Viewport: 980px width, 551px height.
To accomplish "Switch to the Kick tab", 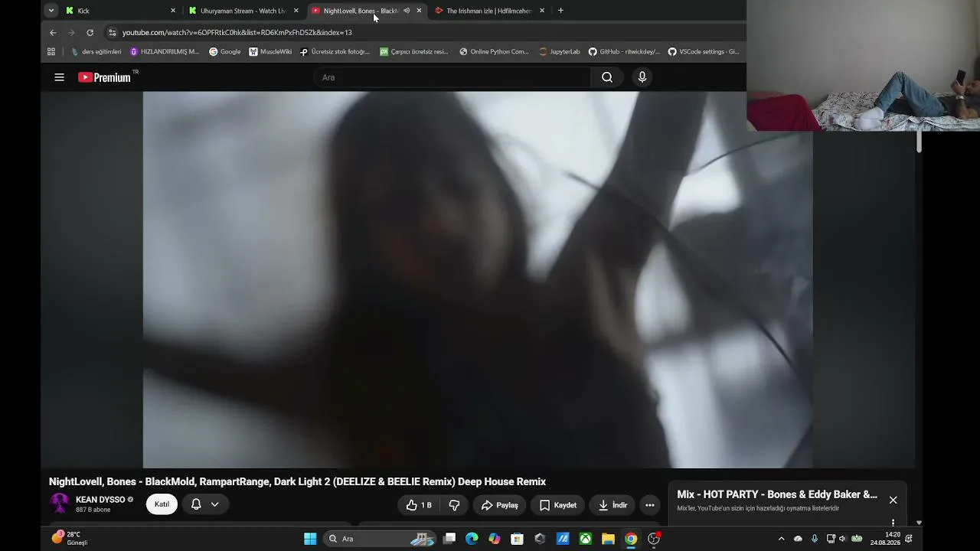I will click(120, 11).
